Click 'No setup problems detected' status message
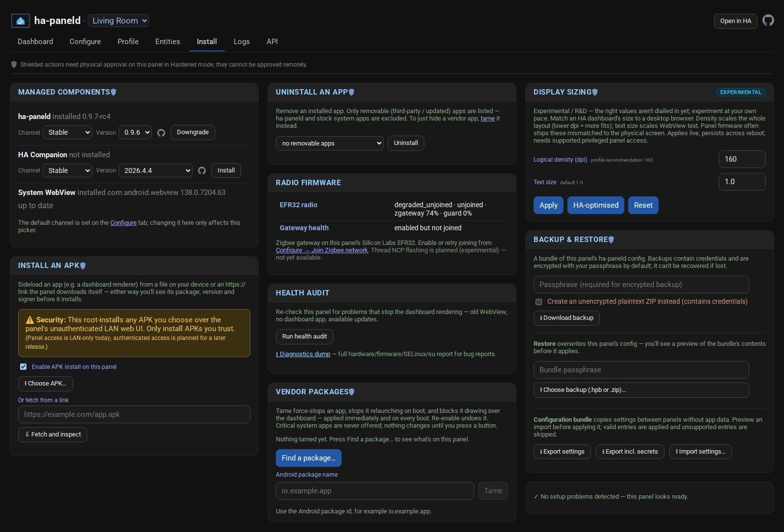 click(x=611, y=497)
